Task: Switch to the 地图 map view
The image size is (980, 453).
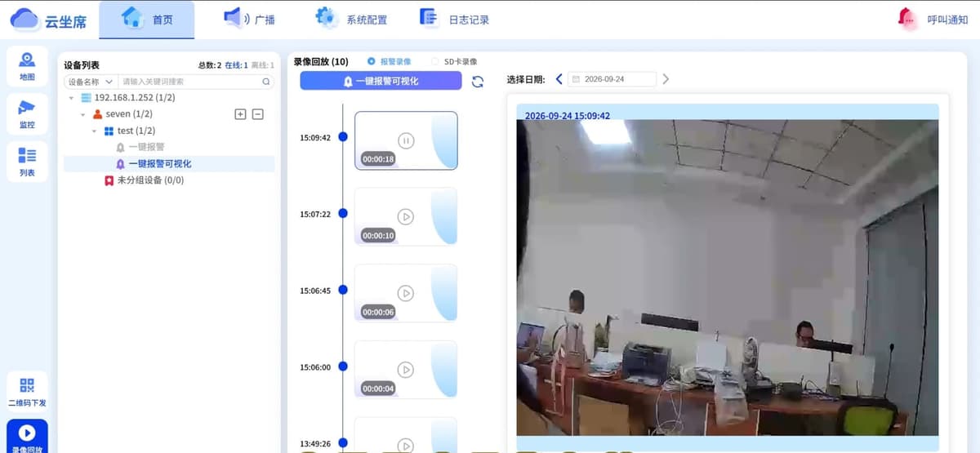Action: coord(27,67)
